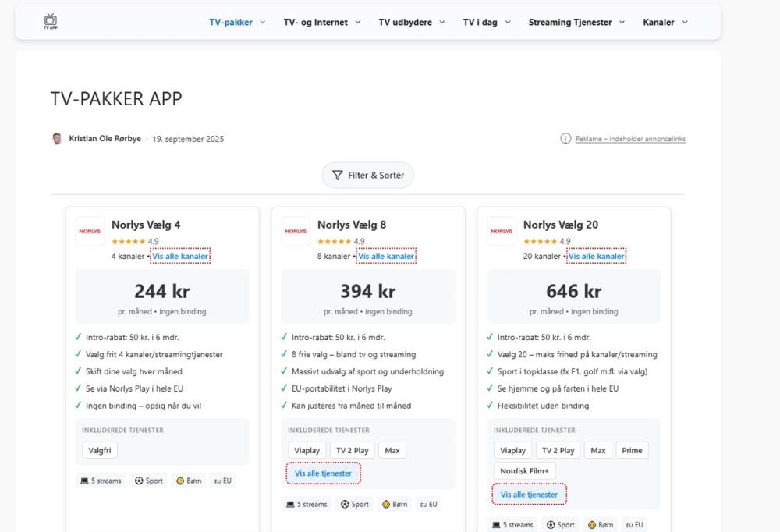780x532 pixels.
Task: Open the Reklame annoncelinks disclosure link
Action: [630, 139]
